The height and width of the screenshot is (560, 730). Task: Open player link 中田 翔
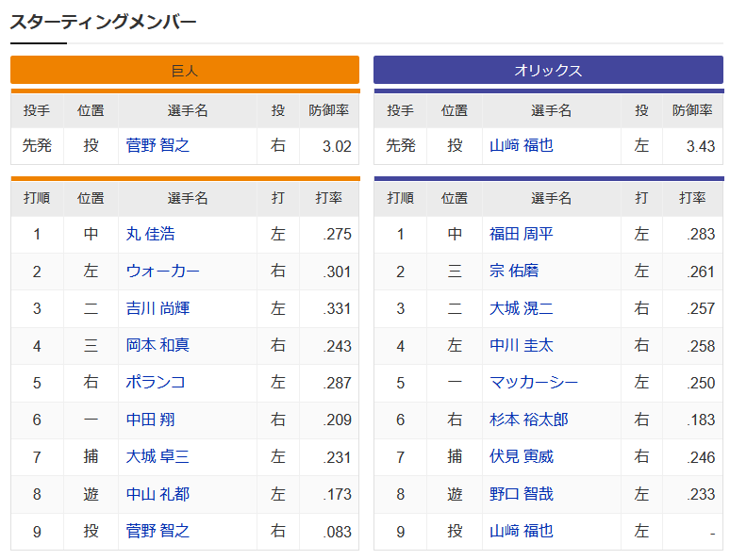[150, 420]
